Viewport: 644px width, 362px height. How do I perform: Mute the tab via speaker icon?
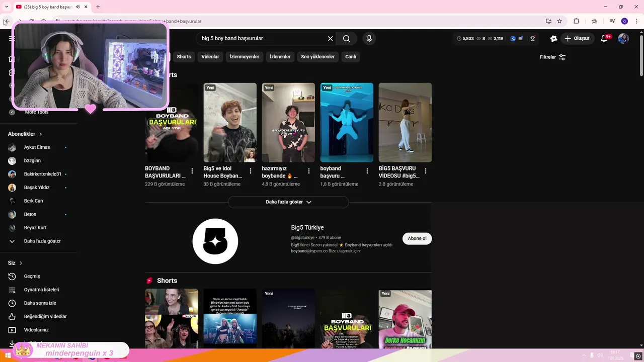tap(77, 7)
